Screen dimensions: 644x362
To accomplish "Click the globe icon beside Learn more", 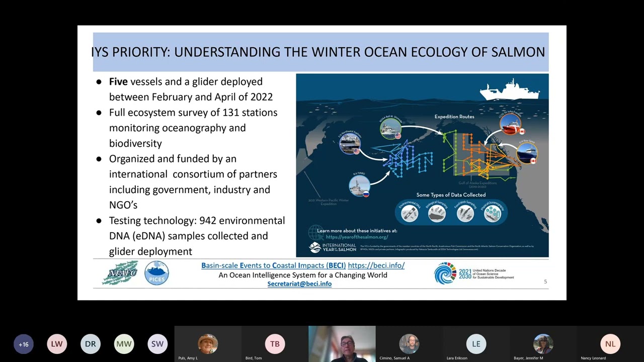I will (316, 233).
